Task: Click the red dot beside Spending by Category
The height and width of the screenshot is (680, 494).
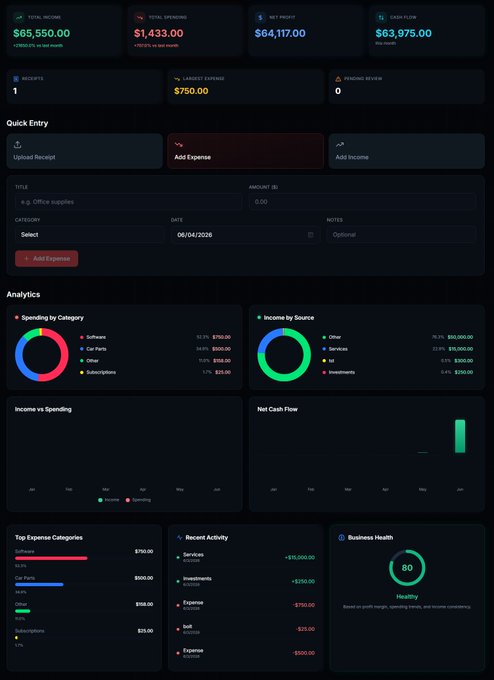Action: pos(17,317)
